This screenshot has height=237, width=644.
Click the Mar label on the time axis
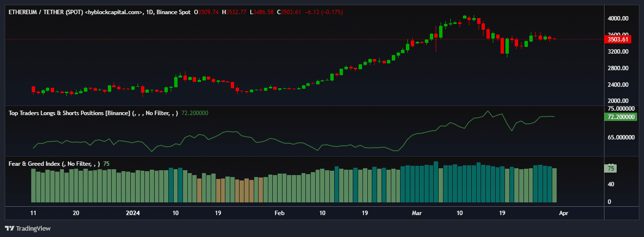click(417, 213)
